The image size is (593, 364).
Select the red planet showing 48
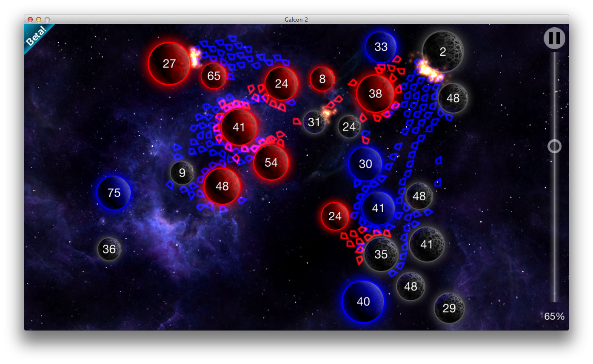coord(222,186)
